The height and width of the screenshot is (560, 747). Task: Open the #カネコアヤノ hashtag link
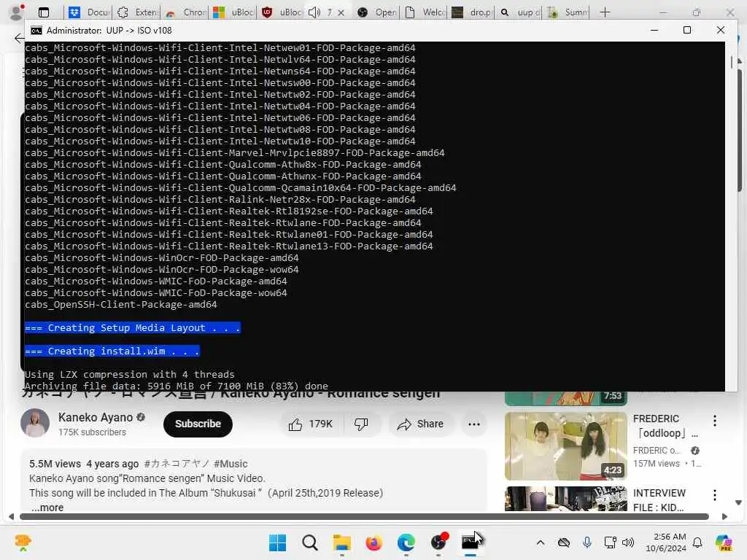[176, 464]
